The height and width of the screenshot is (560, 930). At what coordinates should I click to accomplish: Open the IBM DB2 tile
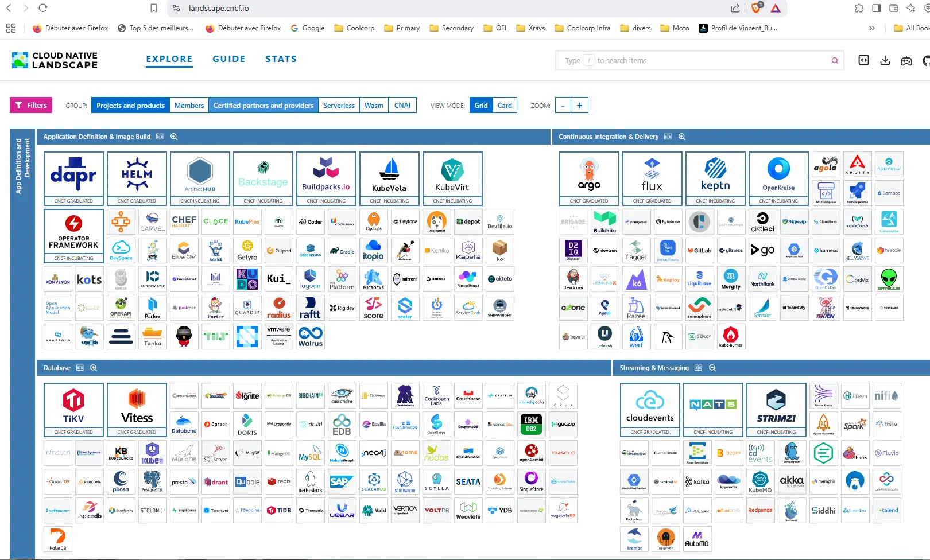tap(532, 425)
